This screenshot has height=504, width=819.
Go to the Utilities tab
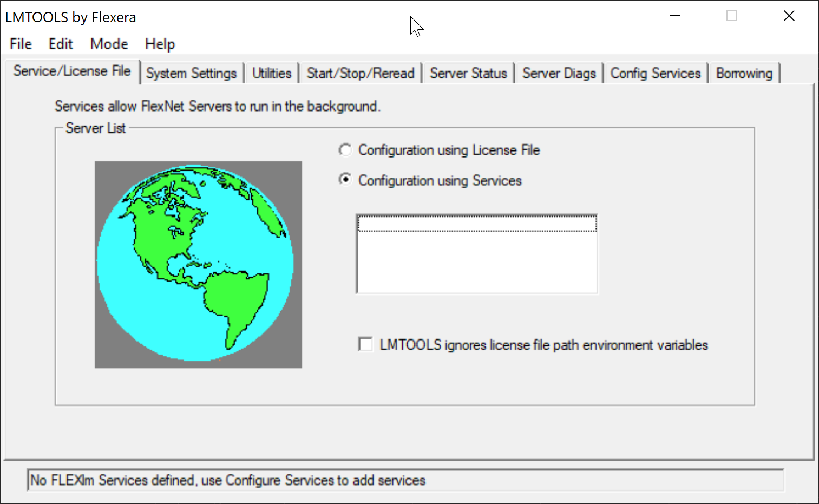point(272,73)
